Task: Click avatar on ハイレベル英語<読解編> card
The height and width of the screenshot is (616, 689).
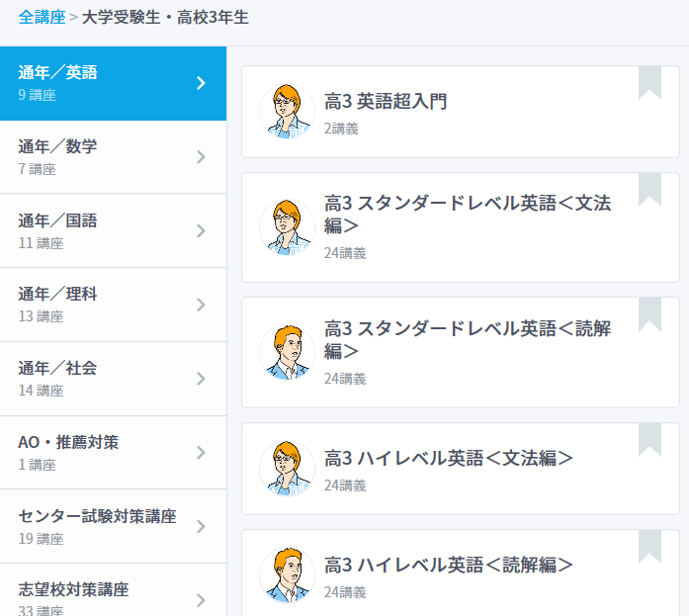Action: click(287, 575)
